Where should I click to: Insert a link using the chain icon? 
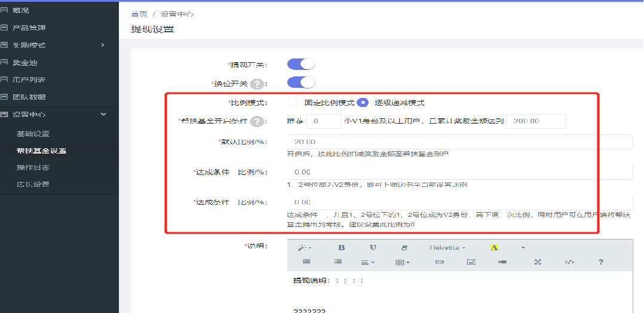(x=439, y=262)
